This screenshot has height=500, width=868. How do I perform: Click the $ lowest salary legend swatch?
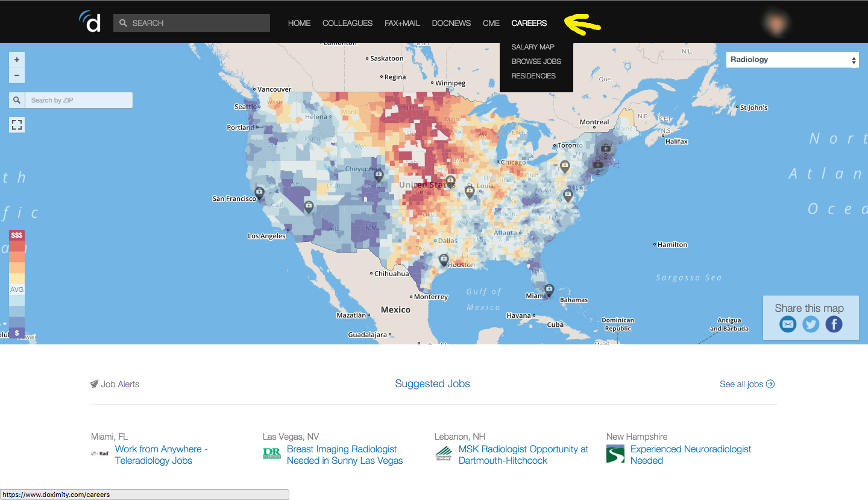tap(17, 333)
